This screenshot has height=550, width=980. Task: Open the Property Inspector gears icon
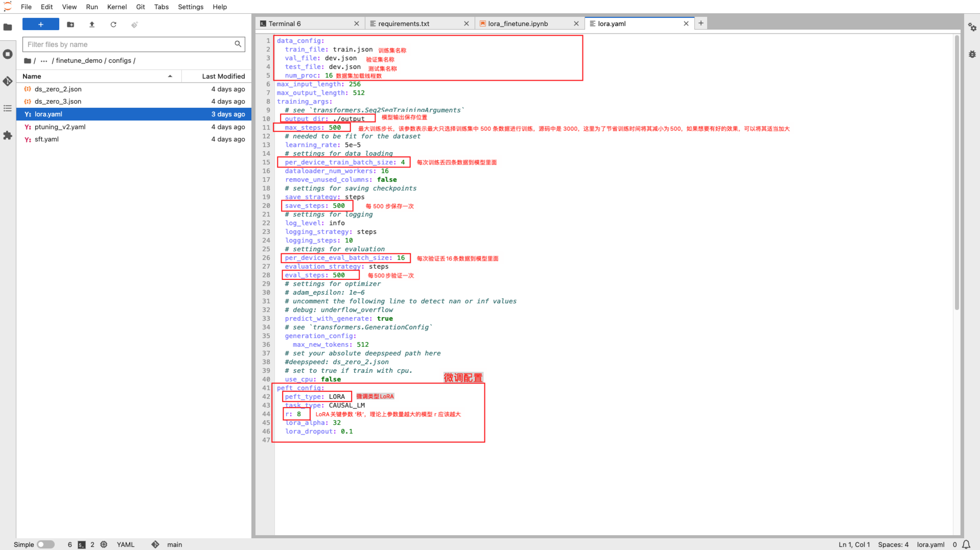972,27
